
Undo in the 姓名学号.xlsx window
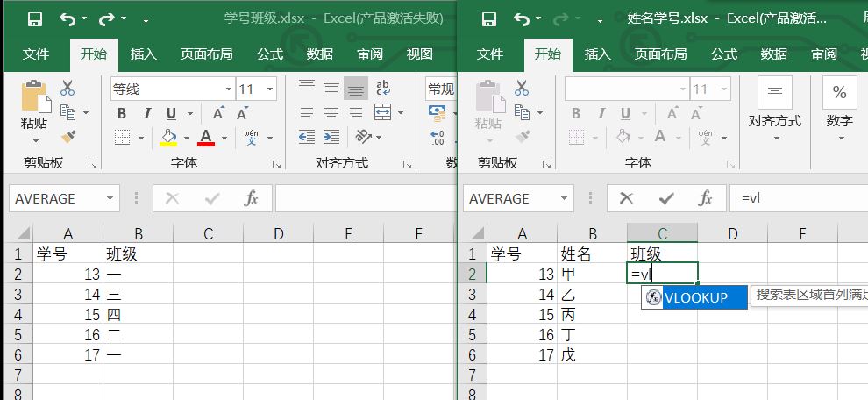522,19
